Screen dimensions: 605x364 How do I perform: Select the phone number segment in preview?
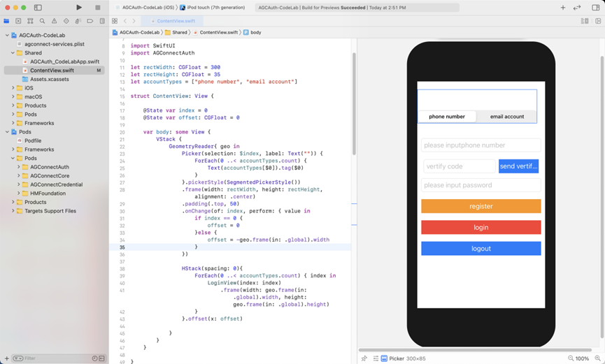coord(447,117)
